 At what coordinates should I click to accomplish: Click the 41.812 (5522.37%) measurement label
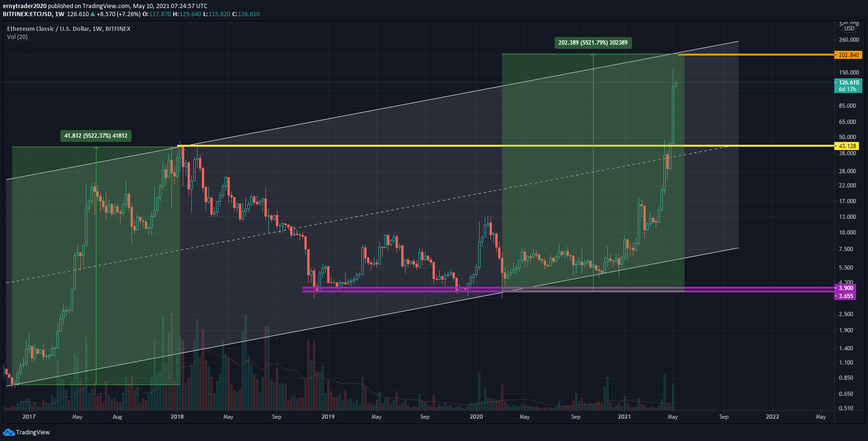click(x=96, y=136)
